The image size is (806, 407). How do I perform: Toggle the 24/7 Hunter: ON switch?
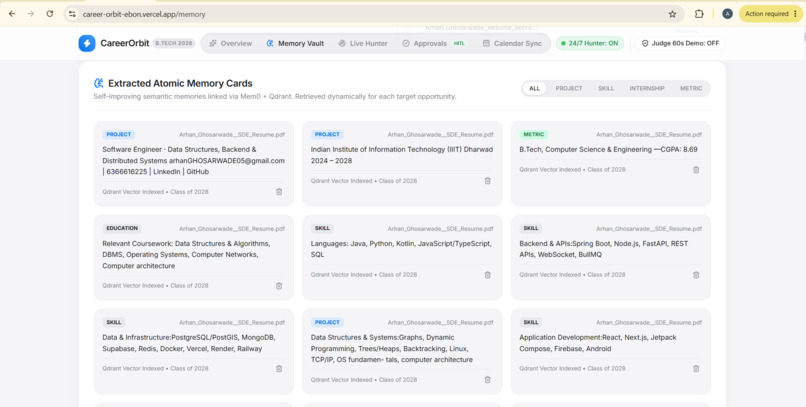coord(590,44)
